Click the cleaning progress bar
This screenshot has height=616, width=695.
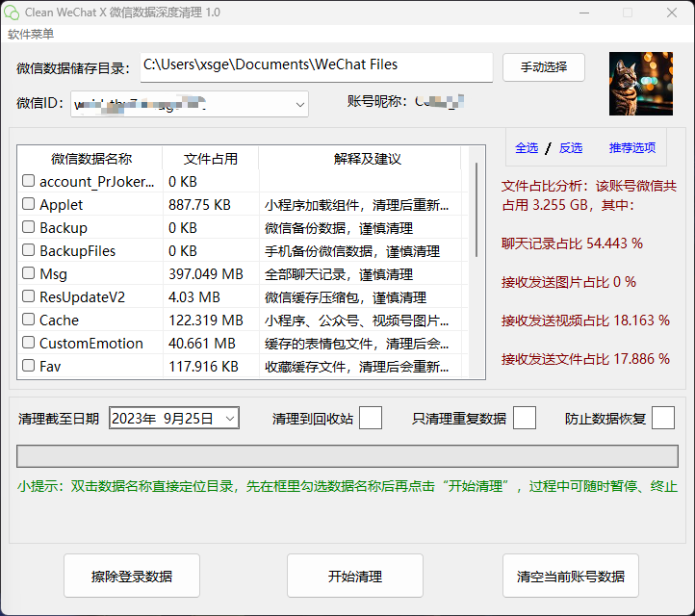(347, 456)
